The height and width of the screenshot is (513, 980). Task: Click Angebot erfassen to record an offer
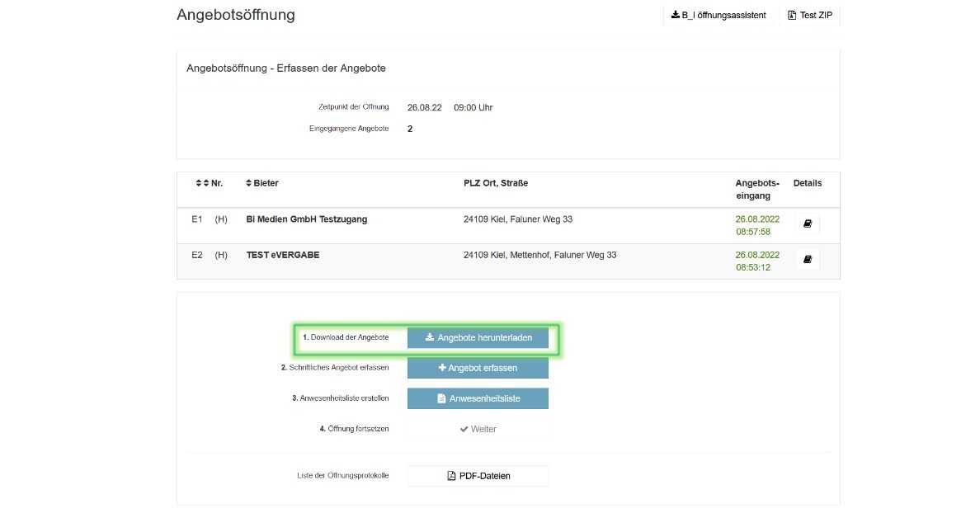[x=478, y=368]
